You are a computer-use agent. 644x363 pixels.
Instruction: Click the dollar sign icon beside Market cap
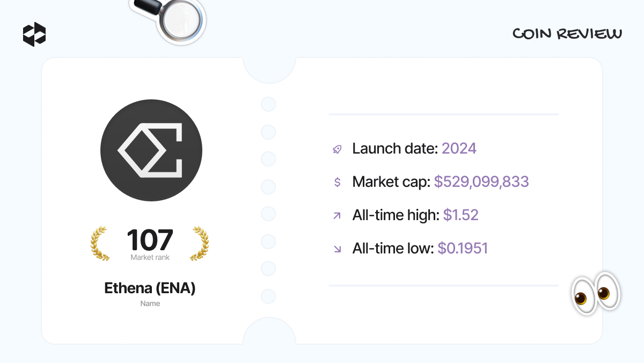[337, 183]
